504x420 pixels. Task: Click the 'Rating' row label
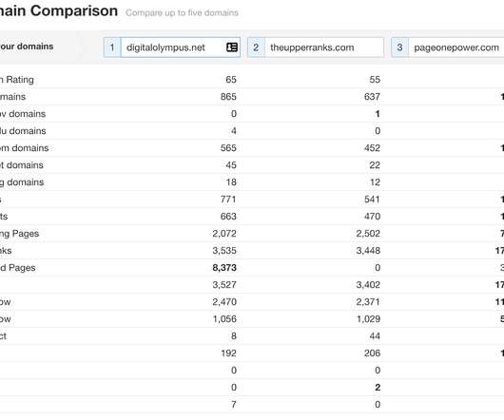pos(20,80)
